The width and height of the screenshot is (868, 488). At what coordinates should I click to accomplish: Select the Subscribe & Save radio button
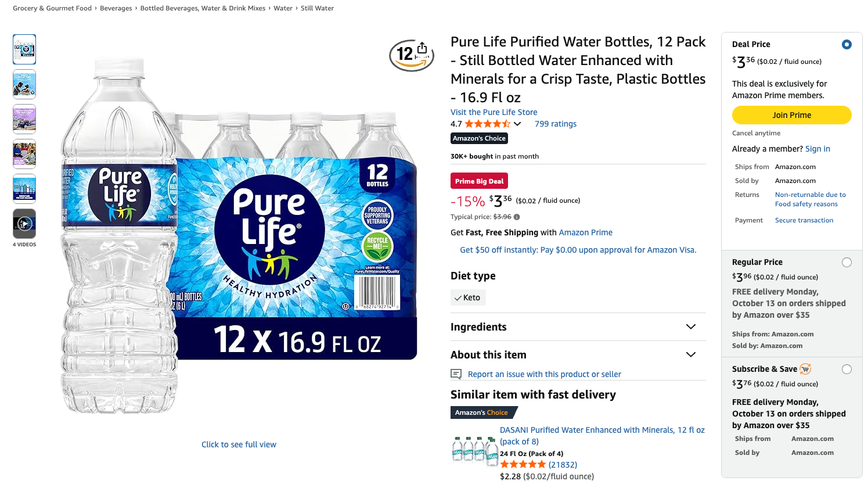pos(847,369)
